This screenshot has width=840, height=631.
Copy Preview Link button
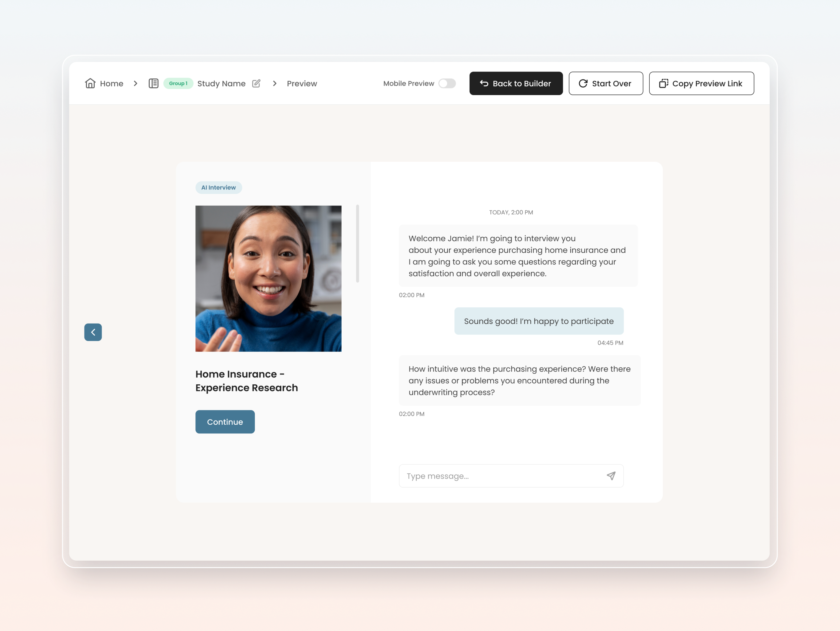click(x=701, y=83)
